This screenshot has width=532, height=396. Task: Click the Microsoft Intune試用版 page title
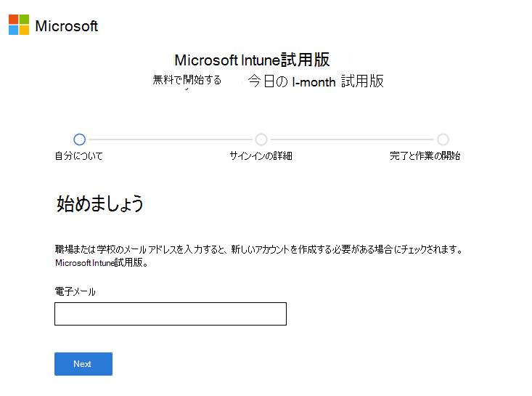coord(253,60)
